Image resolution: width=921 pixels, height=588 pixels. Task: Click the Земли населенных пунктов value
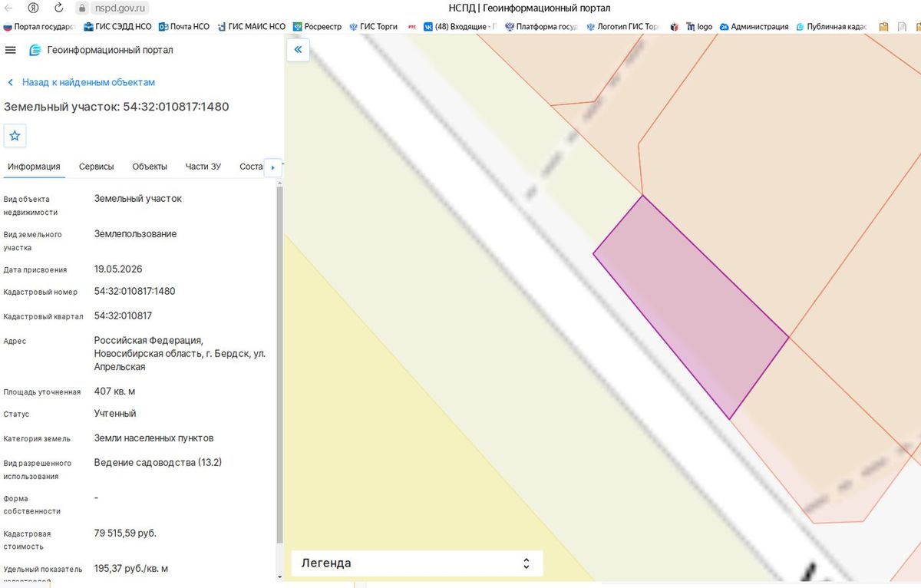point(154,438)
